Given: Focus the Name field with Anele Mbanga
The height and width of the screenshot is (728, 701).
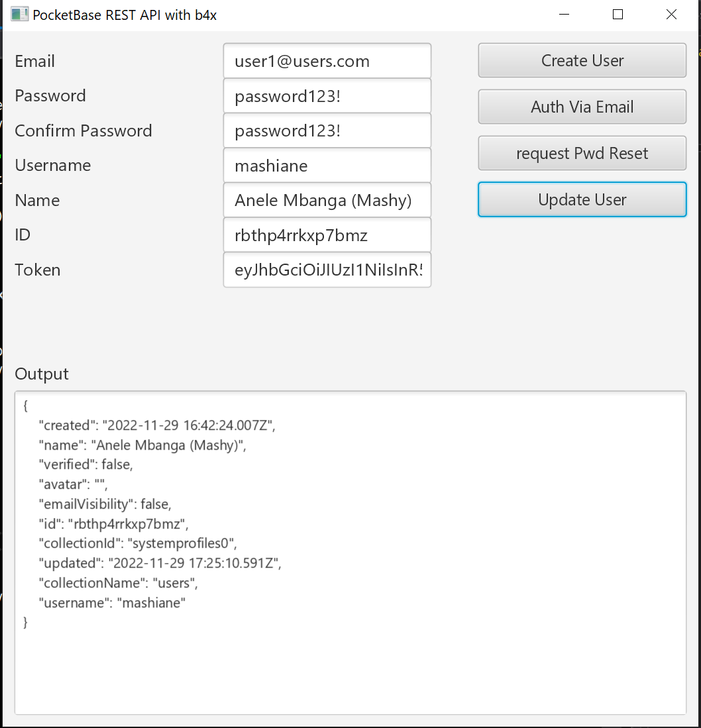Looking at the screenshot, I should pos(327,200).
